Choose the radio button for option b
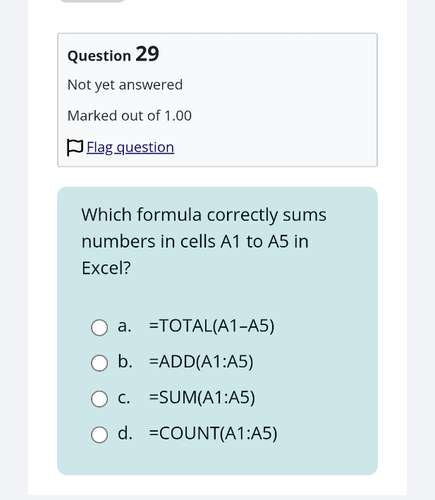 [99, 363]
